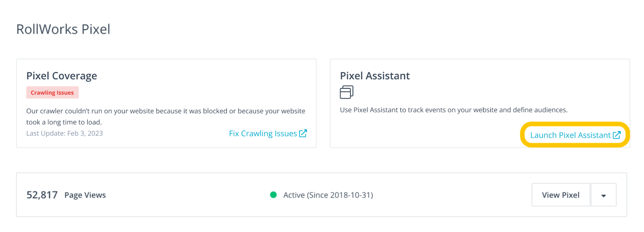644x232 pixels.
Task: Click the View Pixel button
Action: [x=561, y=195]
